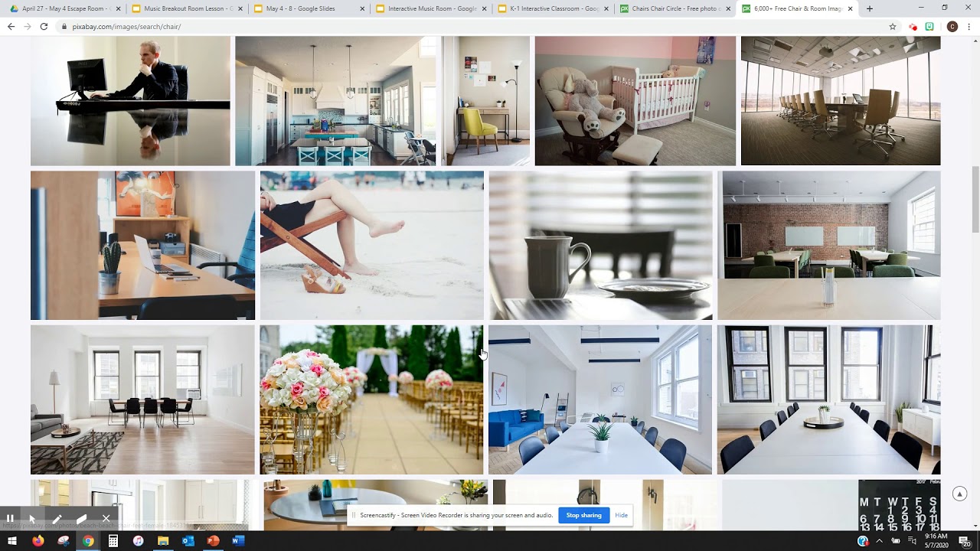
Task: Open the battery status tray icon
Action: pyautogui.click(x=896, y=541)
